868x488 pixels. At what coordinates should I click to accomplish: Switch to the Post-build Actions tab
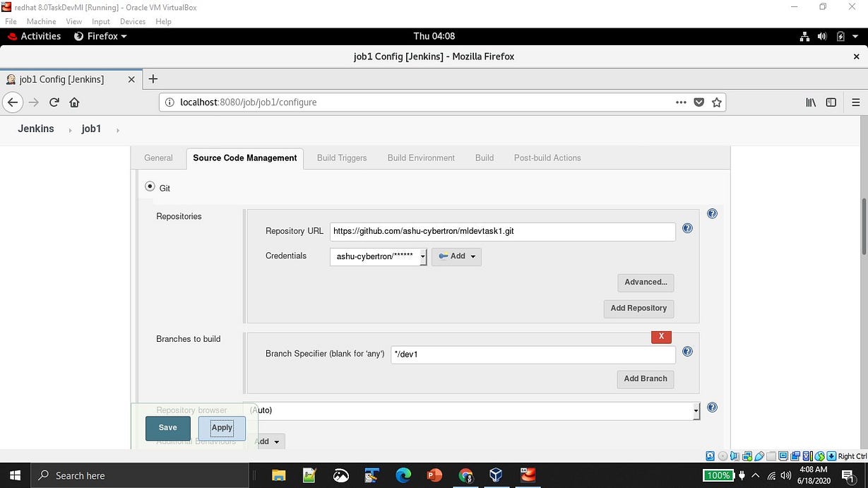click(x=547, y=158)
